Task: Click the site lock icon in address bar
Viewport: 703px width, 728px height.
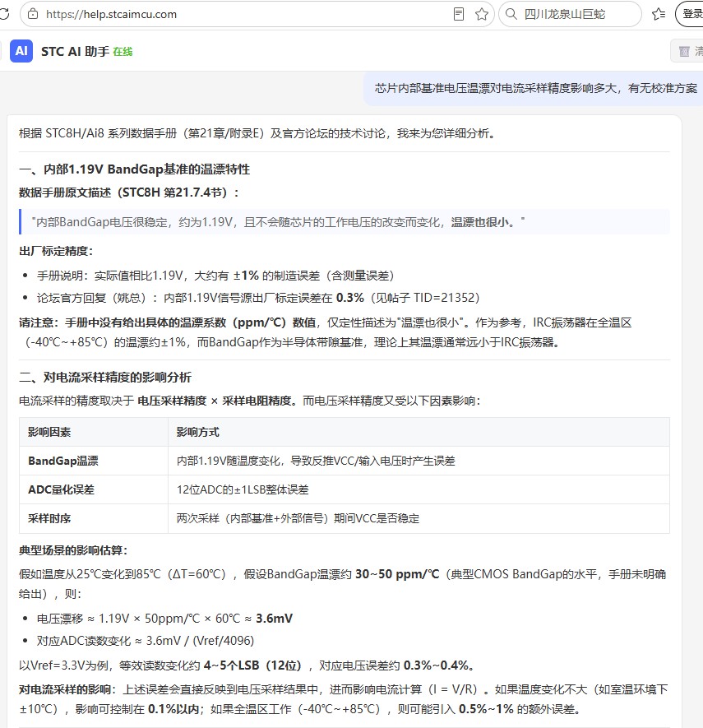Action: pyautogui.click(x=33, y=14)
